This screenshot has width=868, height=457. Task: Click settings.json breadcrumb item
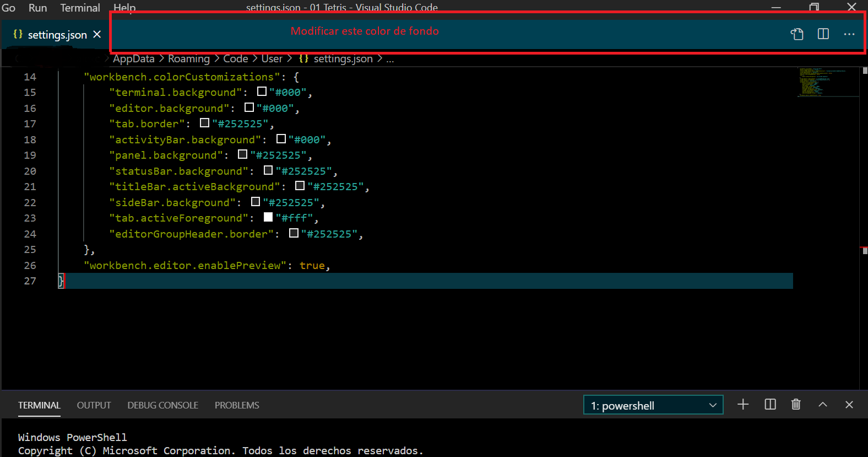tap(337, 58)
